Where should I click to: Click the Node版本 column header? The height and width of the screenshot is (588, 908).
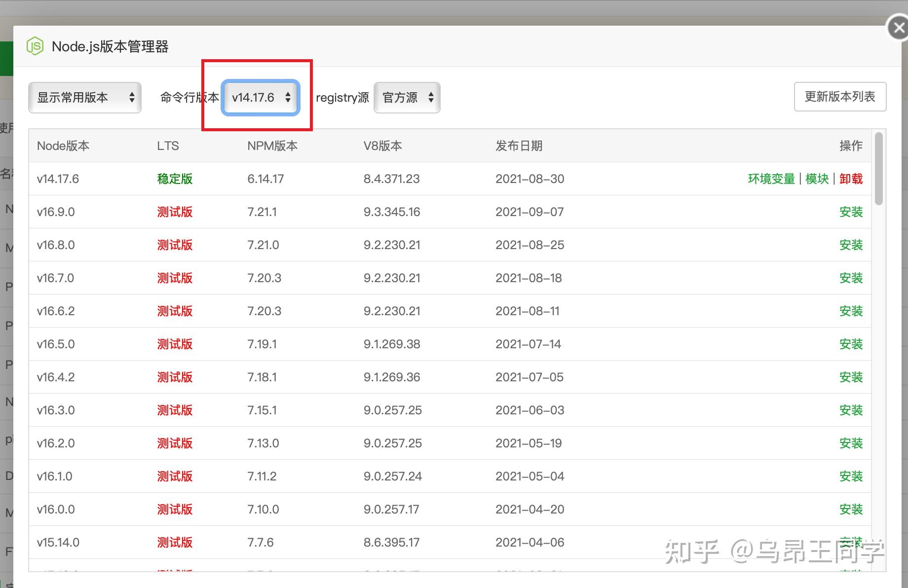(63, 146)
